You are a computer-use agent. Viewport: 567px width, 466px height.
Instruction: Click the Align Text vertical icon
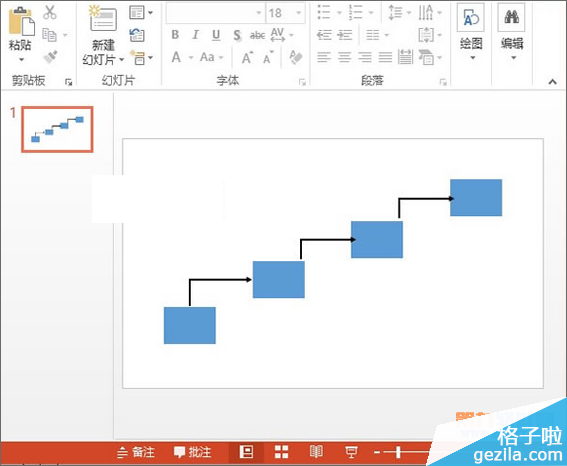point(426,35)
